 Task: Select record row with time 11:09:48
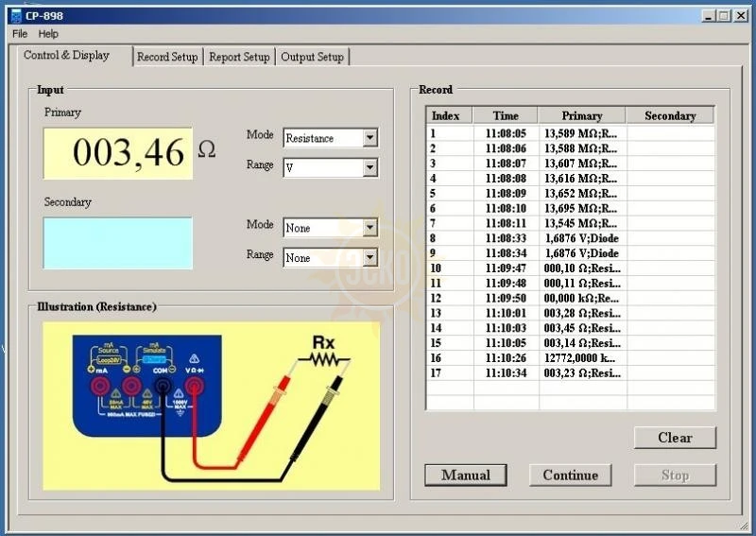click(571, 283)
